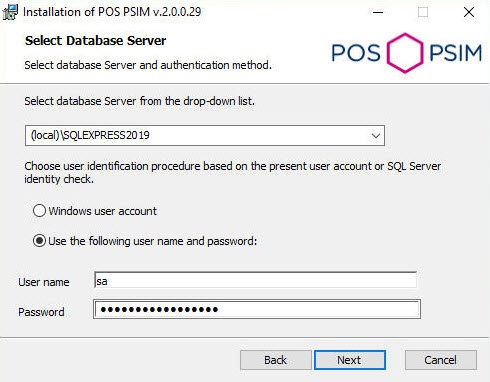This screenshot has width=490, height=382.
Task: Click the "Password" field label
Action: (41, 312)
